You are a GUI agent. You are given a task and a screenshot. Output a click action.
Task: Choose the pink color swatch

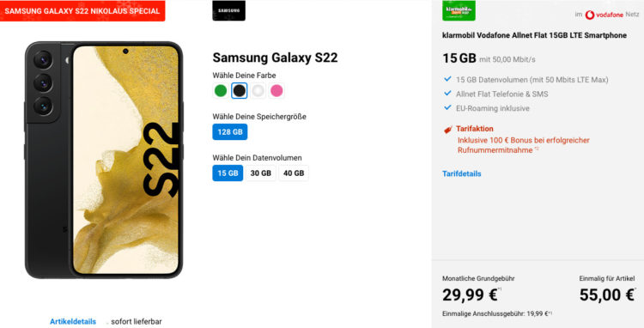tap(276, 91)
